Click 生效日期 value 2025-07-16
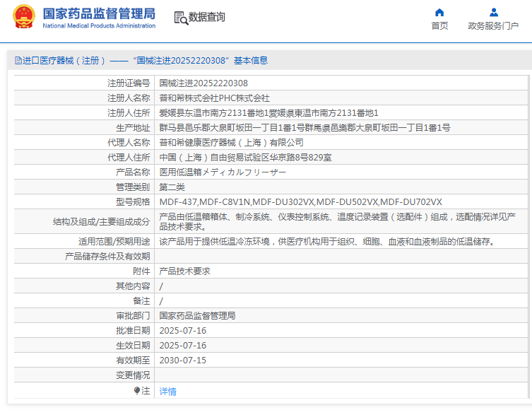 pos(182,346)
